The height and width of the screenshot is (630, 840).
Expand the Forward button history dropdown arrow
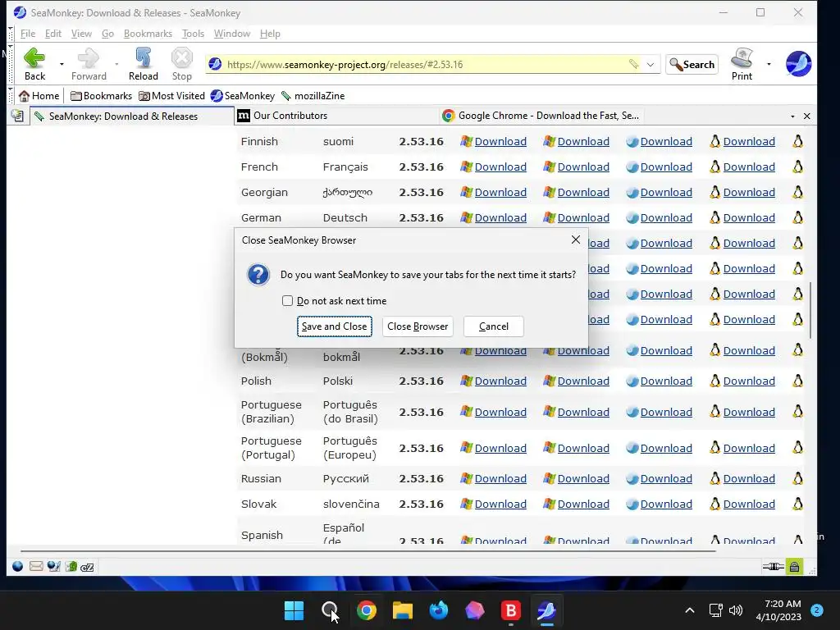[x=116, y=64]
